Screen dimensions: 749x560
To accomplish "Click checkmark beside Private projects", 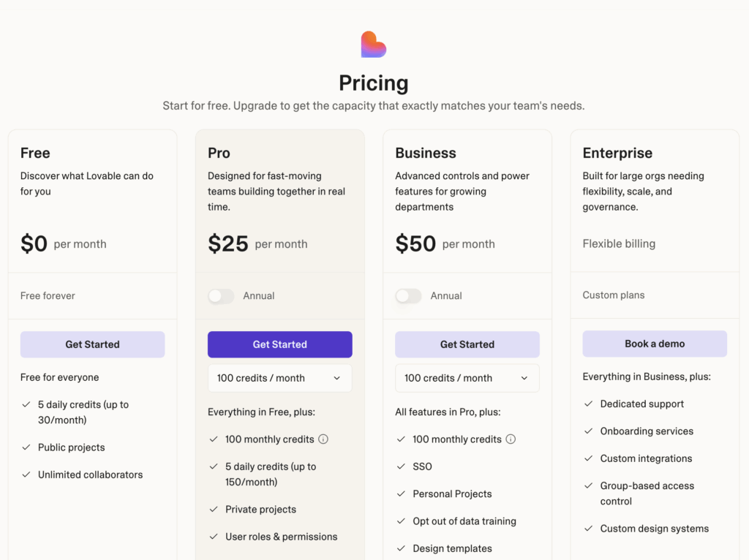I will [214, 510].
